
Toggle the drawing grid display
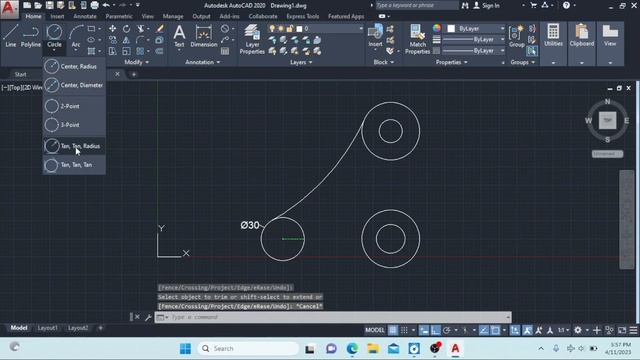393,330
